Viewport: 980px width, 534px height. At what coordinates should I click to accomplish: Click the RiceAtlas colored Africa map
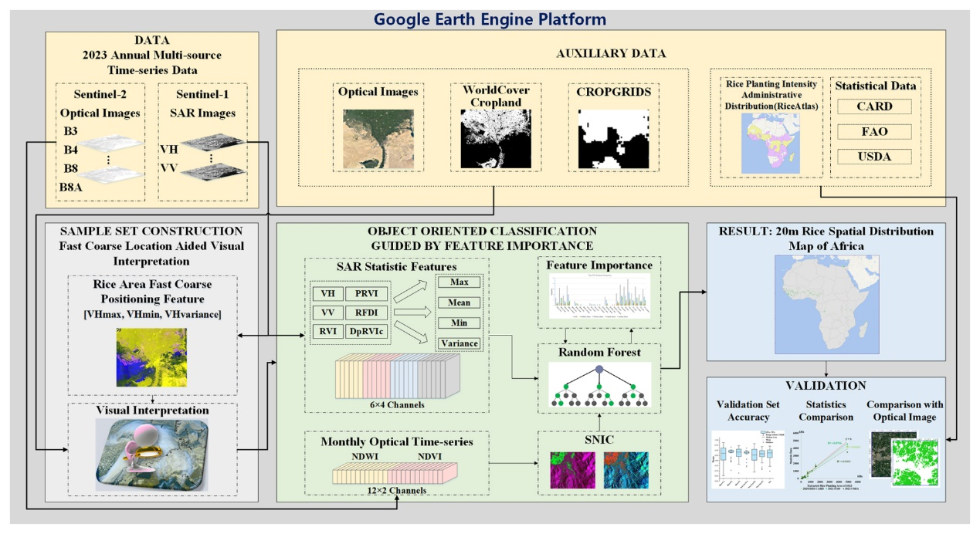coord(768,143)
